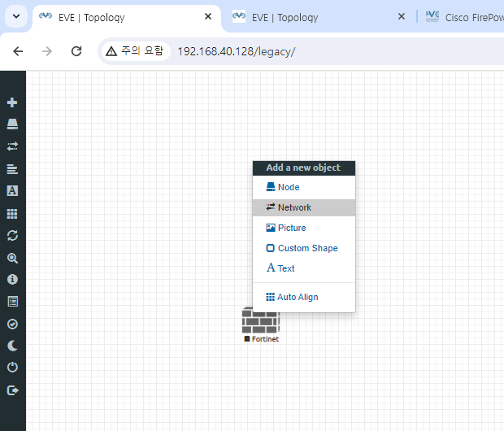Click the Add an object plus icon
Image resolution: width=504 pixels, height=431 pixels.
click(x=12, y=102)
